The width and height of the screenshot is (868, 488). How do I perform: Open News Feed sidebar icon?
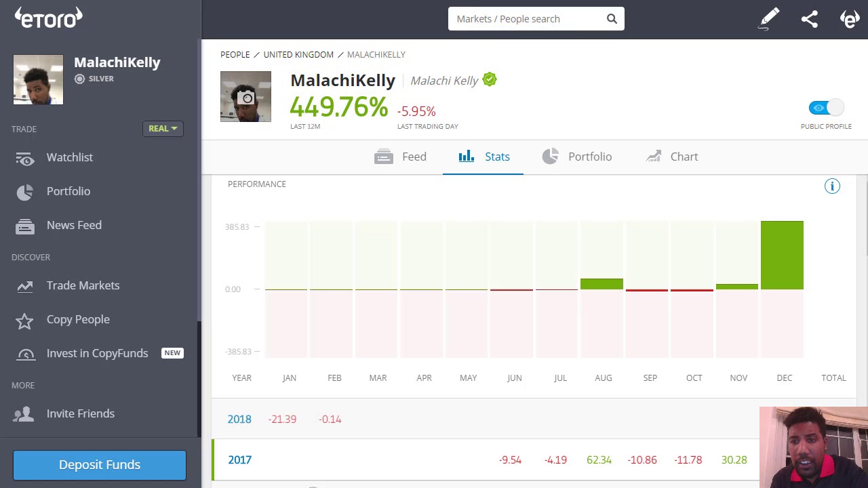tap(25, 226)
